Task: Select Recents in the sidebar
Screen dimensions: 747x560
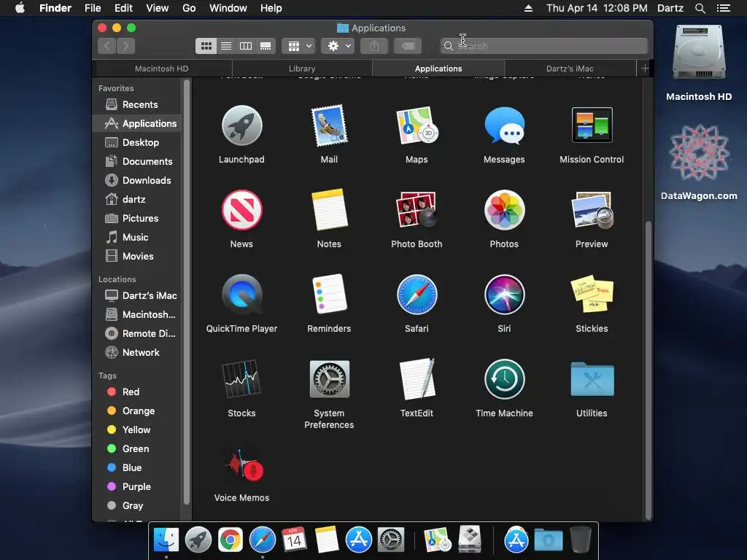Action: [136, 104]
